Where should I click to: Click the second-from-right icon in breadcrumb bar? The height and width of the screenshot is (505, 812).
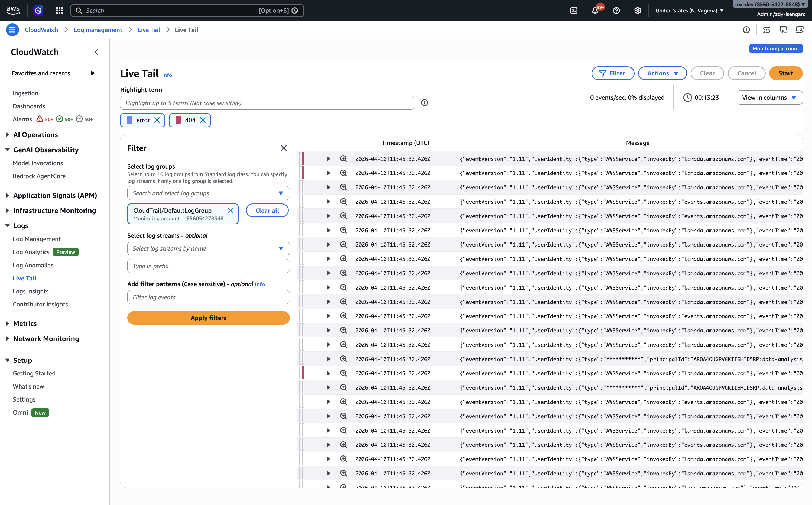(783, 30)
